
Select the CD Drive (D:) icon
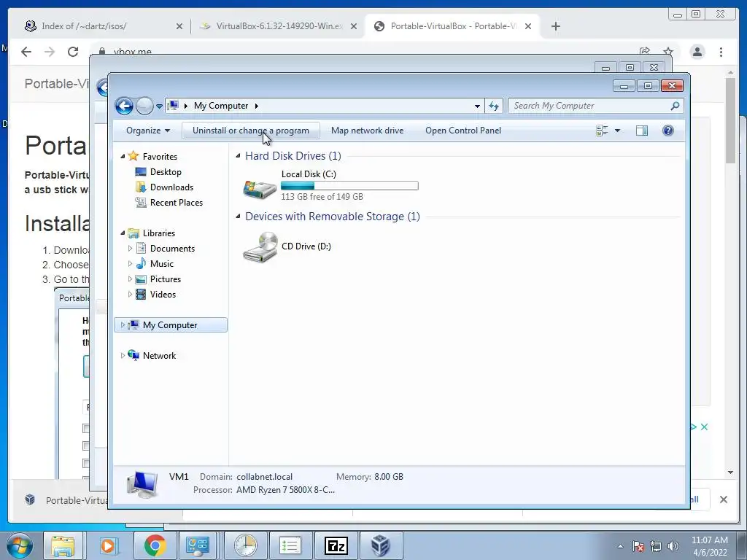260,247
